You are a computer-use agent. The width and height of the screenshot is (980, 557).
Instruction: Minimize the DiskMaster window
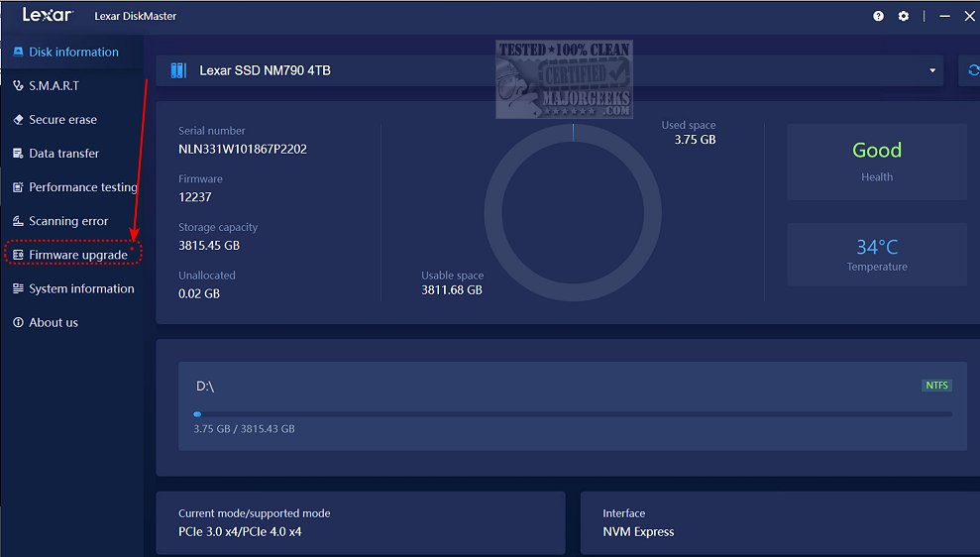click(944, 16)
